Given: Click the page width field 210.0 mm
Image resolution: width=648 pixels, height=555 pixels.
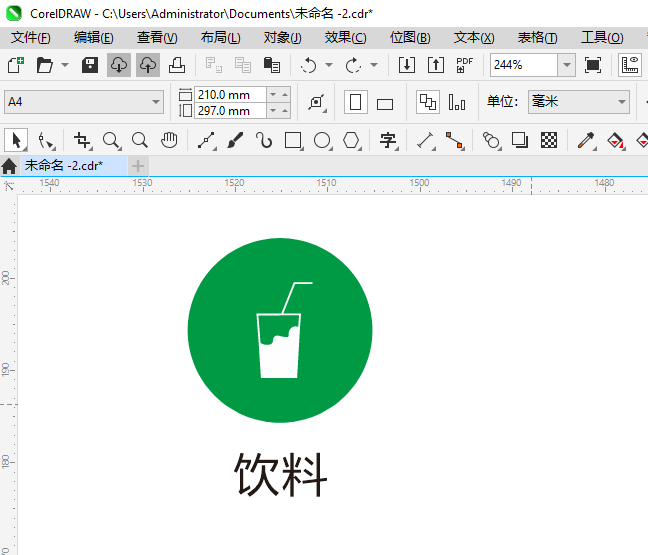Looking at the screenshot, I should point(230,95).
